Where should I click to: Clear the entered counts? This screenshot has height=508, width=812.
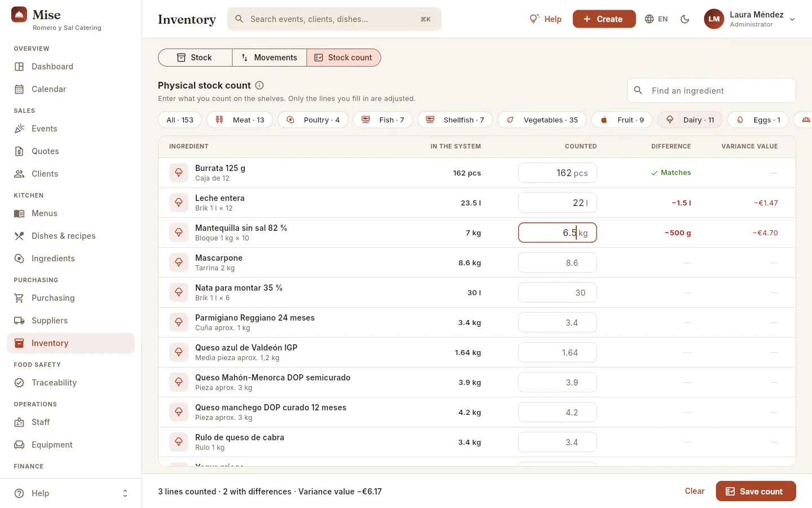tap(695, 491)
